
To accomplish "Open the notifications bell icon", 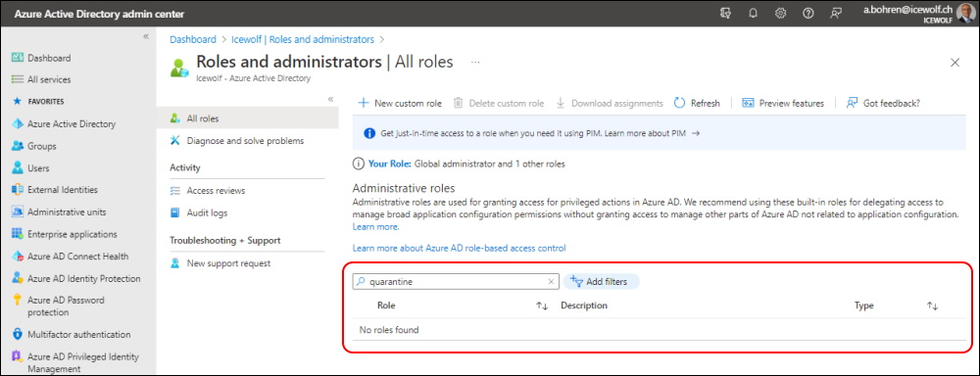I will tap(753, 13).
